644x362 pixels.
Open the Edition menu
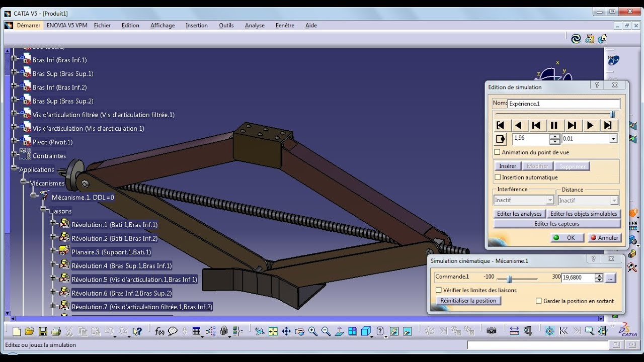(130, 25)
